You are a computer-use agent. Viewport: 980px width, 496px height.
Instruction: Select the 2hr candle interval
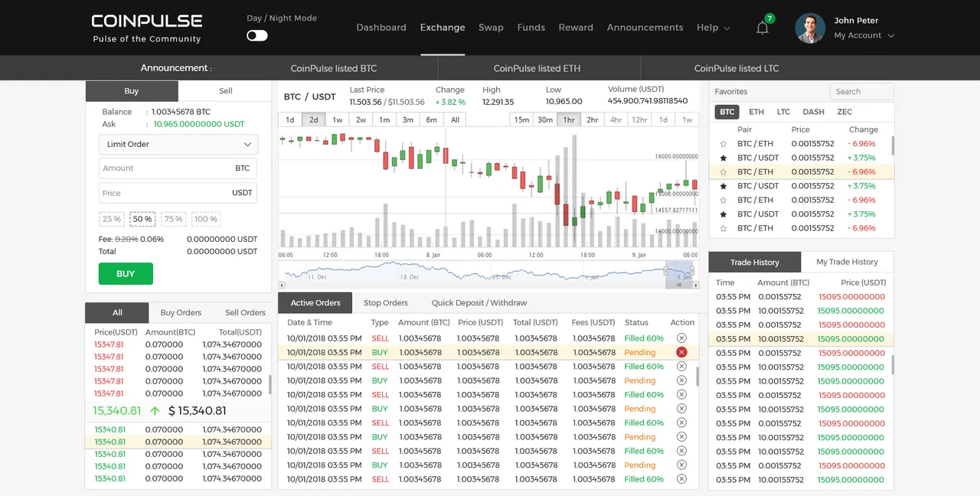tap(593, 119)
